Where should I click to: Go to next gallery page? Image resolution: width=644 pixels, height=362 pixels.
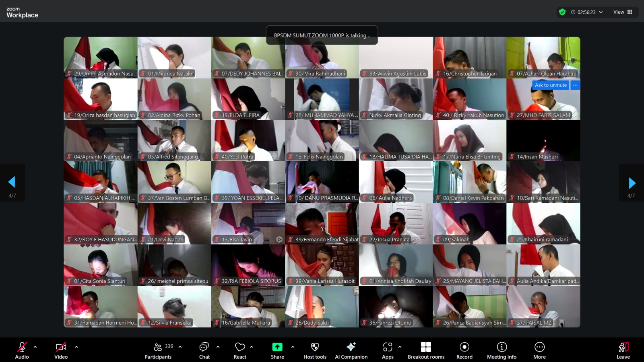632,183
